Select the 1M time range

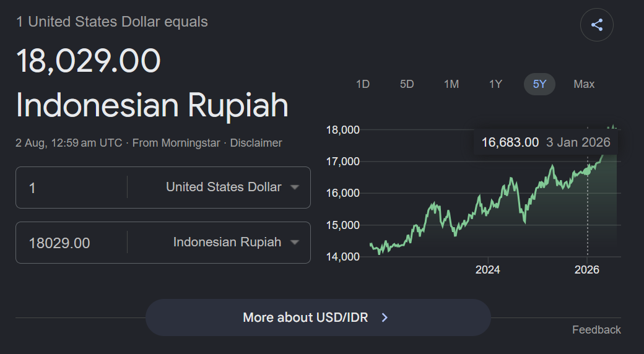tap(451, 84)
